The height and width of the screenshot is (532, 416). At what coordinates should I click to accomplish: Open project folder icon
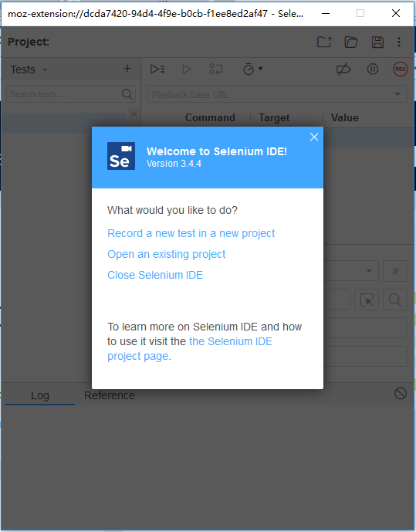(351, 42)
